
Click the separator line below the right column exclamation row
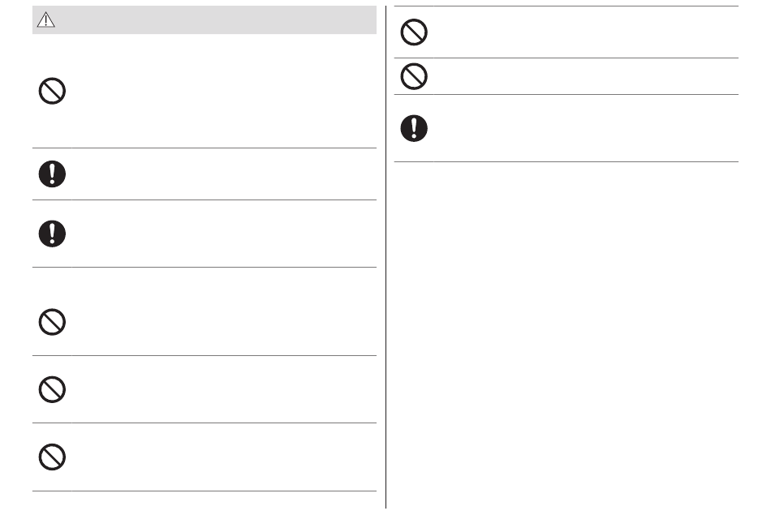coord(566,161)
